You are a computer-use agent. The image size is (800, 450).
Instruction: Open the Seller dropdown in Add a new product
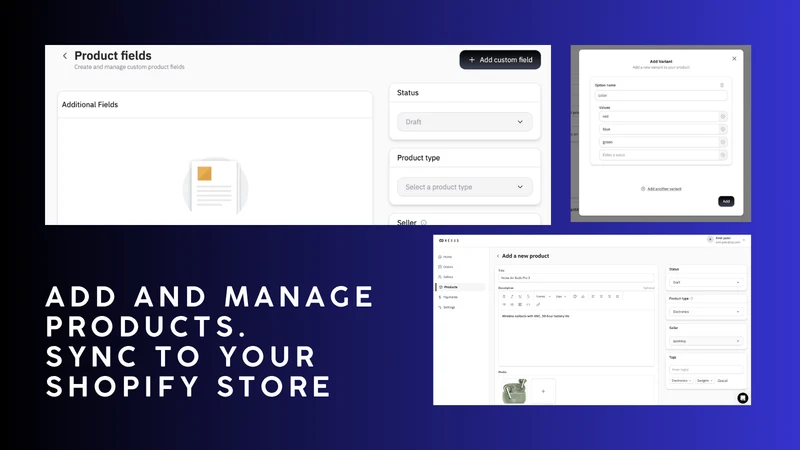coord(706,341)
